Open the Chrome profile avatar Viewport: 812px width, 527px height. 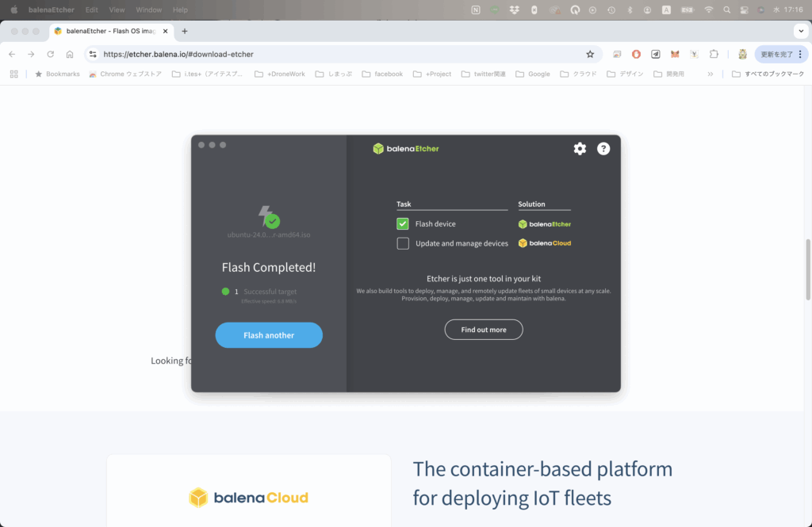tap(742, 54)
